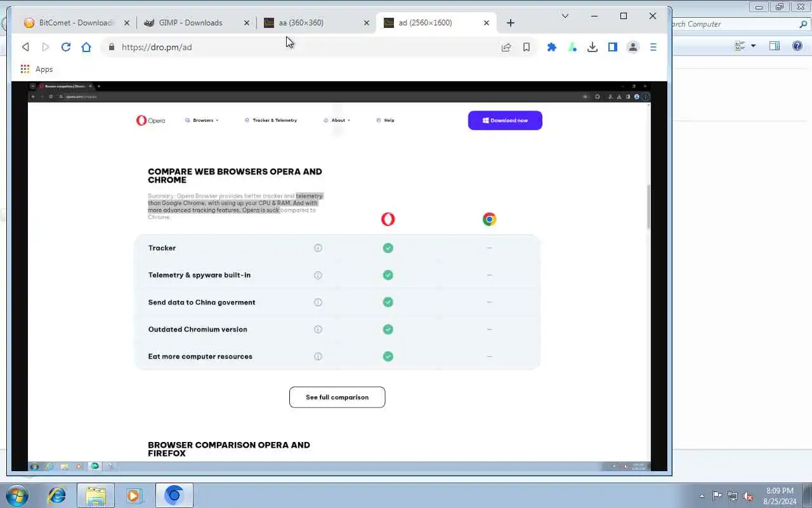Close the GIMP - Downloads tab

[247, 23]
